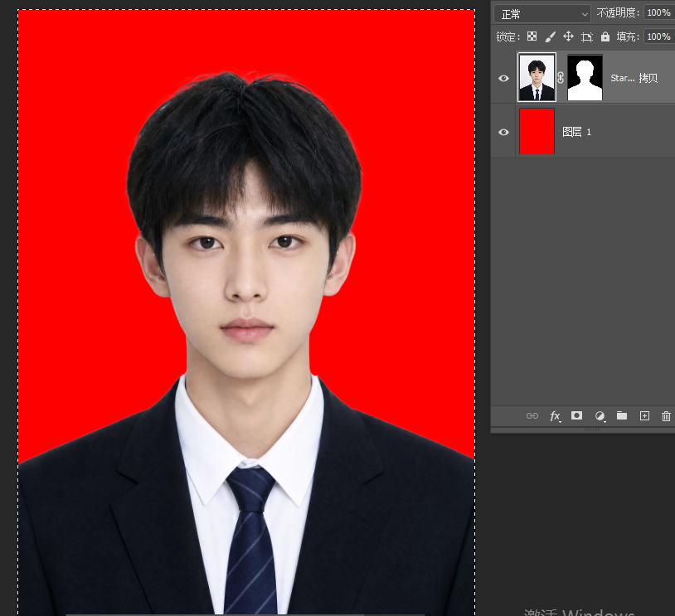The height and width of the screenshot is (616, 675).
Task: Add a layer style with fx
Action: coord(556,416)
